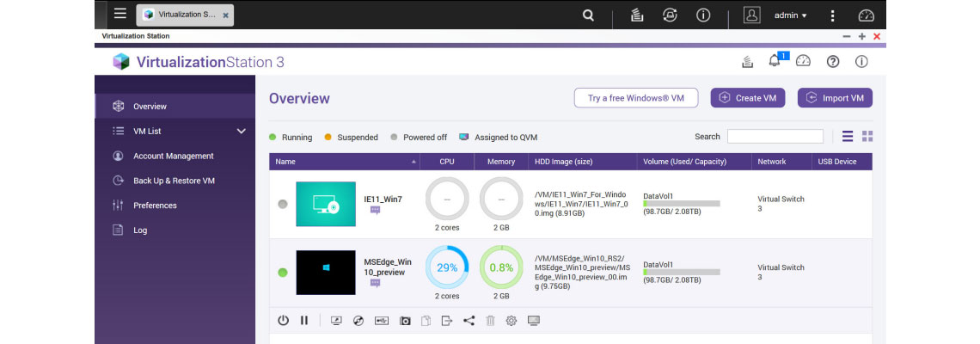The height and width of the screenshot is (344, 980).
Task: Expand the VM List submenu
Action: [x=241, y=131]
